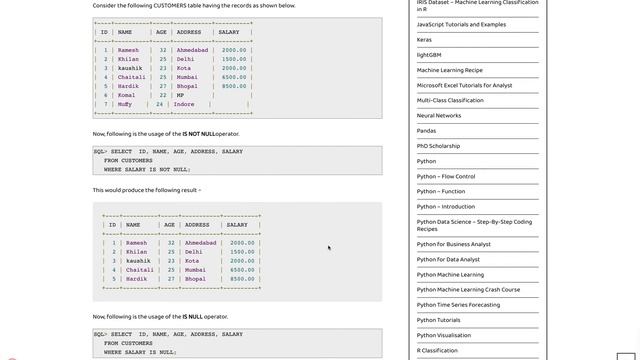This screenshot has height=360, width=640.
Task: Click 'WHERE SALARY IS NULL;' code line
Action: click(x=140, y=352)
